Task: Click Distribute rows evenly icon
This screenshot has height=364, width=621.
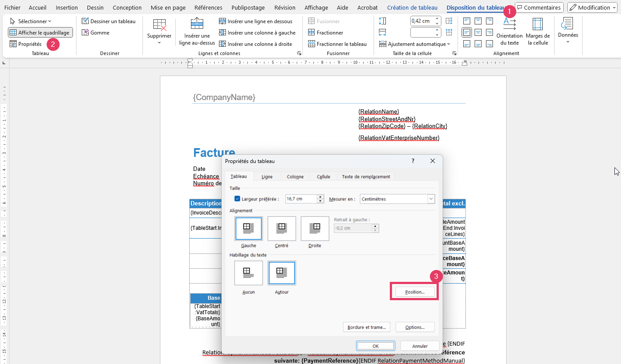Action: [x=449, y=21]
